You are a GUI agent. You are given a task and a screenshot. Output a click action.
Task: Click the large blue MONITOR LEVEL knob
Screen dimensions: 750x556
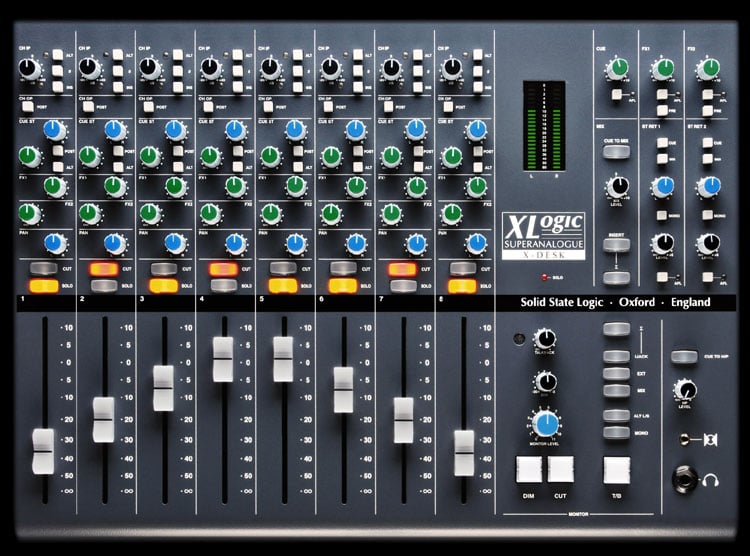point(545,424)
